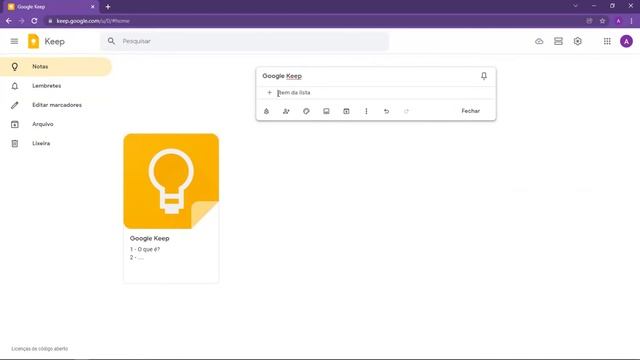
Task: Open the Chrome three-dot menu
Action: (631, 21)
